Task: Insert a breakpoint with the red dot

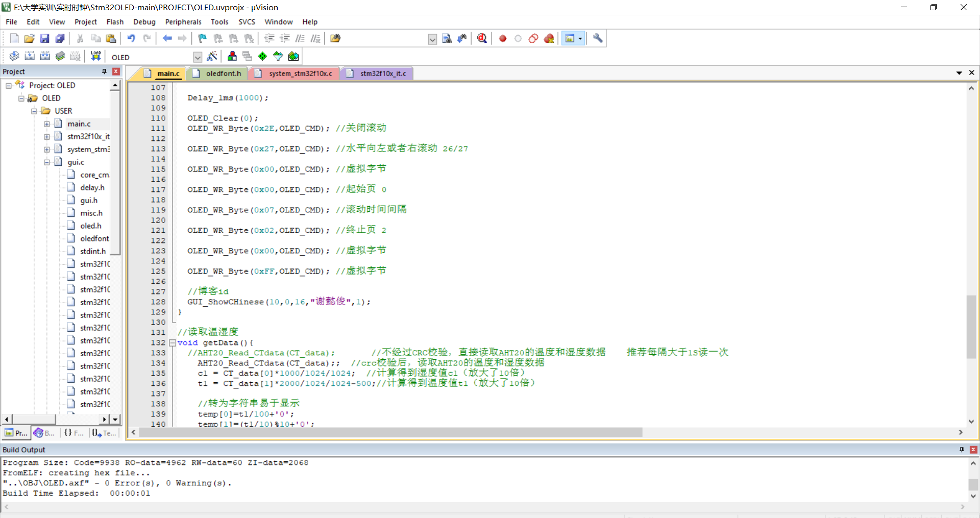Action: [503, 38]
